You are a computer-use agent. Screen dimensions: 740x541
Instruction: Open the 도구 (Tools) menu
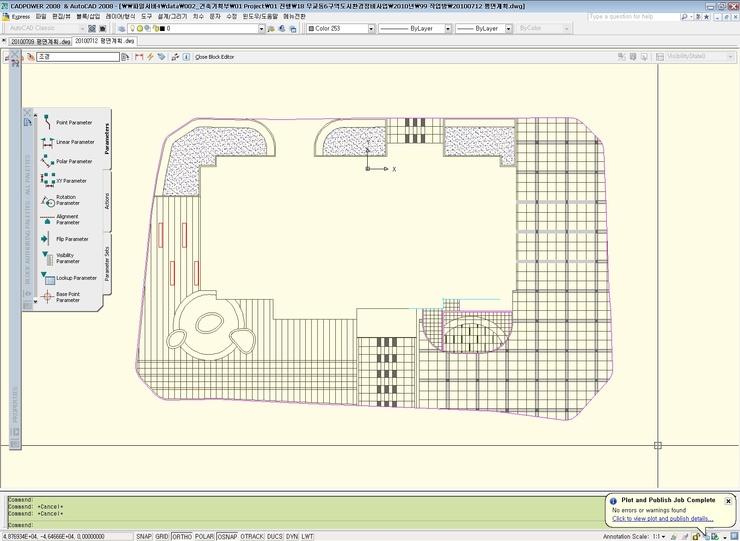pos(146,17)
